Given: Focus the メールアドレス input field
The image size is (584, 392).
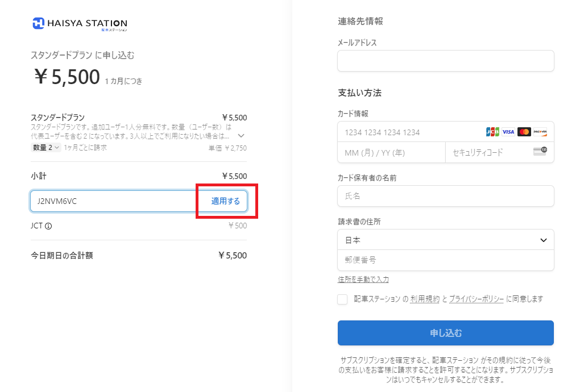Looking at the screenshot, I should [x=445, y=61].
